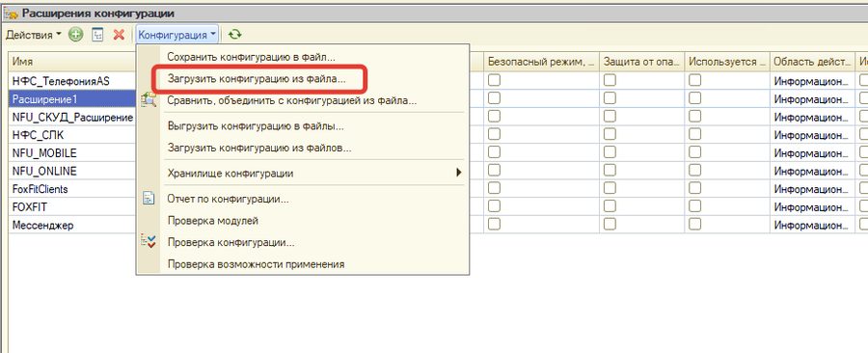Toggle safe mode checkbox for NFU_MOBILE
The height and width of the screenshot is (353, 868).
(x=494, y=152)
